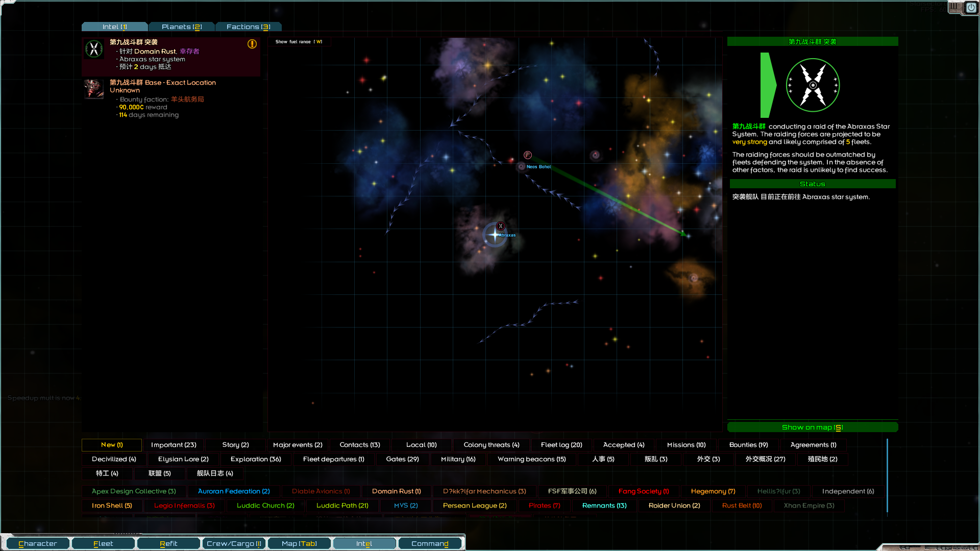Click the filter tag list scrollbar
The height and width of the screenshot is (551, 980).
point(887,475)
